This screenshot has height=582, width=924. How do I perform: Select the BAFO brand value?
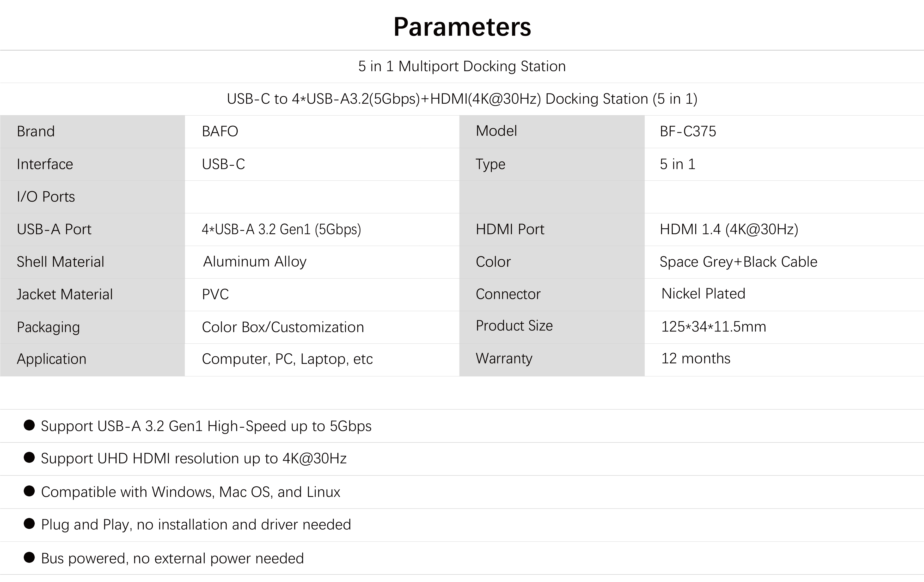220,132
